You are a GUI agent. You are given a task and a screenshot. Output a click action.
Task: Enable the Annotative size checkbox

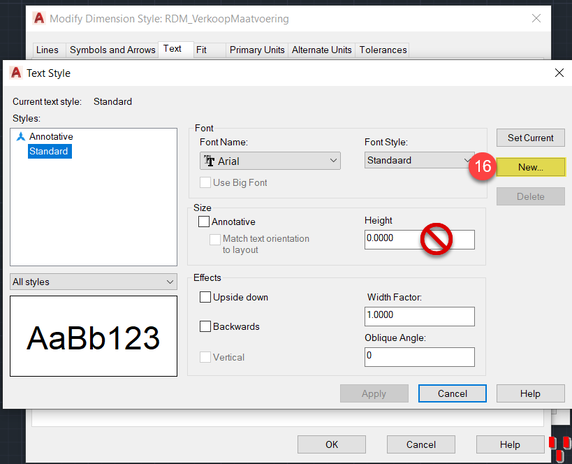(x=204, y=221)
